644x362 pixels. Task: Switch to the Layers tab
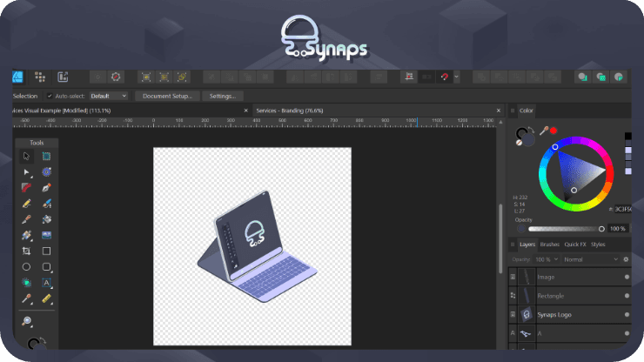(527, 245)
